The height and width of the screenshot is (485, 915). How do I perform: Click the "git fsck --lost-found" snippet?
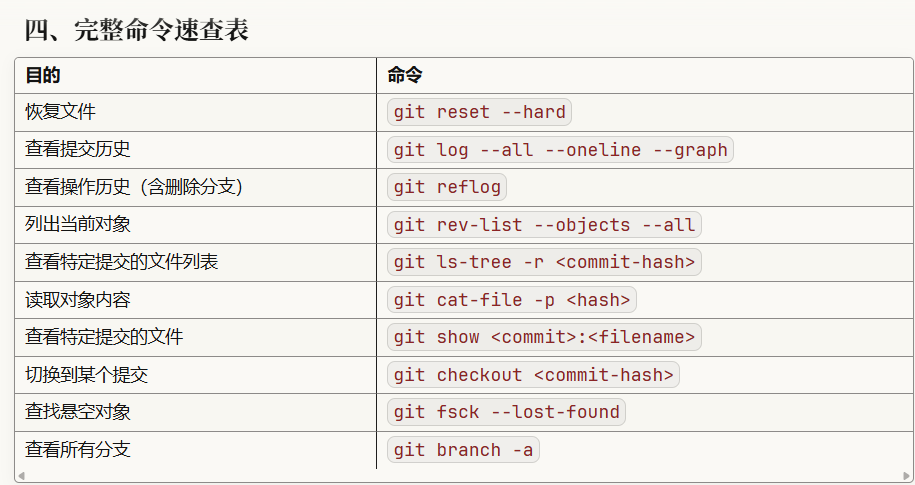point(506,412)
